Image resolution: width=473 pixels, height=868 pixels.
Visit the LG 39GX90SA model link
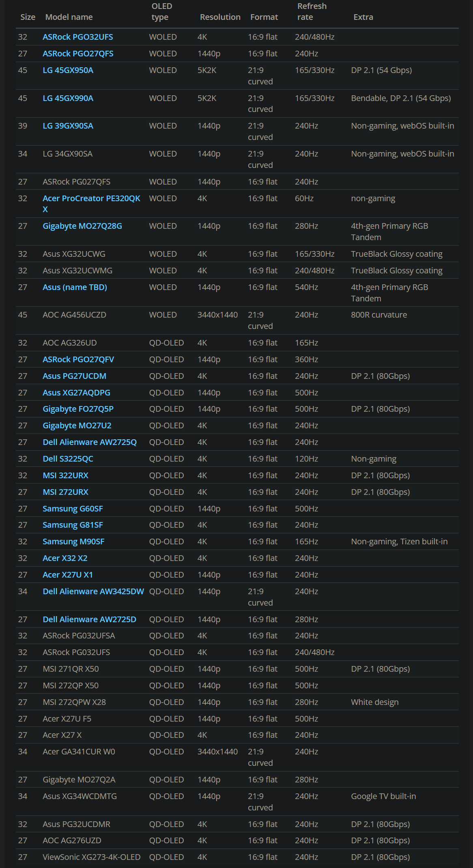(x=68, y=126)
